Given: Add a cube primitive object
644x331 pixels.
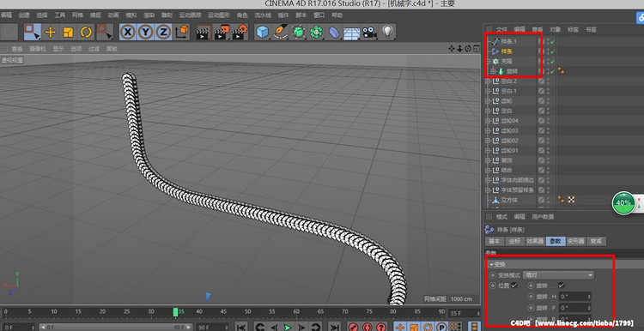Looking at the screenshot, I should point(263,32).
